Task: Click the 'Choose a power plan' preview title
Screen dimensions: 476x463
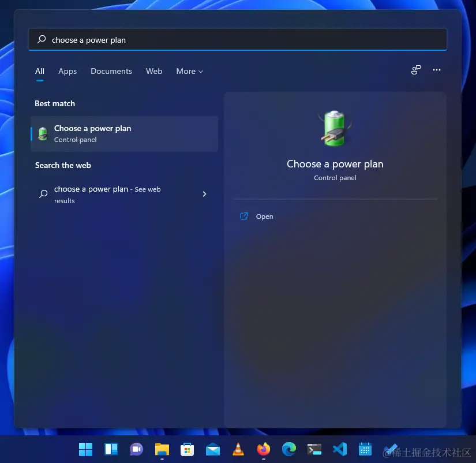Action: 335,164
